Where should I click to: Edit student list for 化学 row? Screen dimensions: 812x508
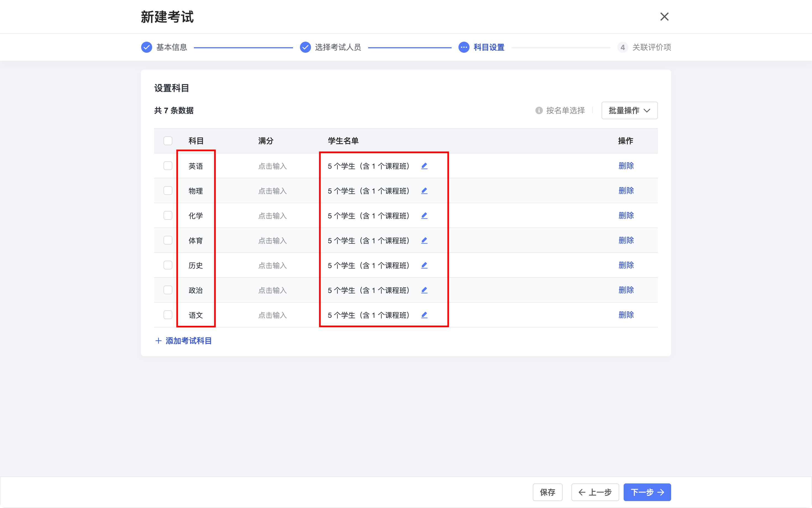coord(424,216)
